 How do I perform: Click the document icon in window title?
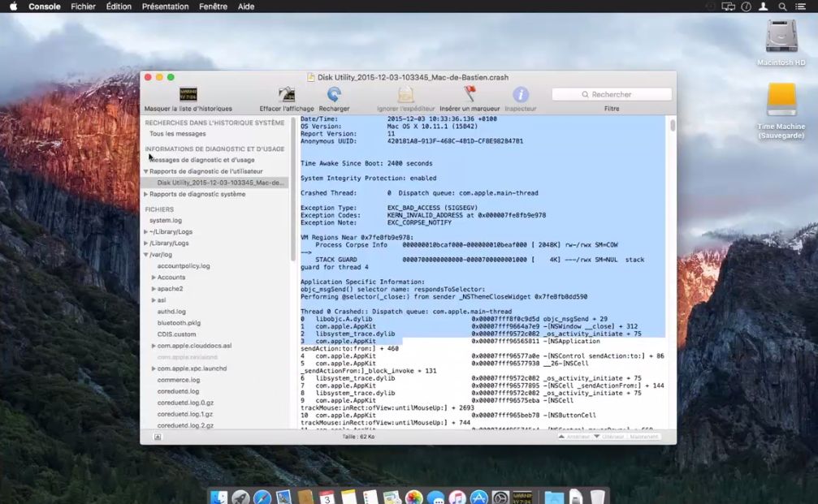tap(311, 77)
